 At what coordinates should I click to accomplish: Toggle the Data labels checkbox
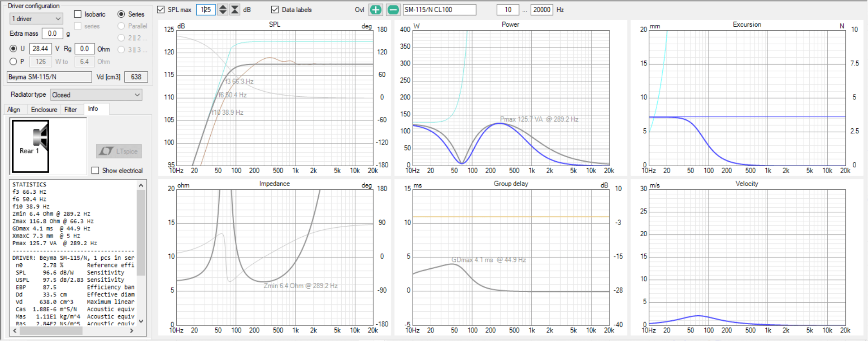[x=275, y=9]
